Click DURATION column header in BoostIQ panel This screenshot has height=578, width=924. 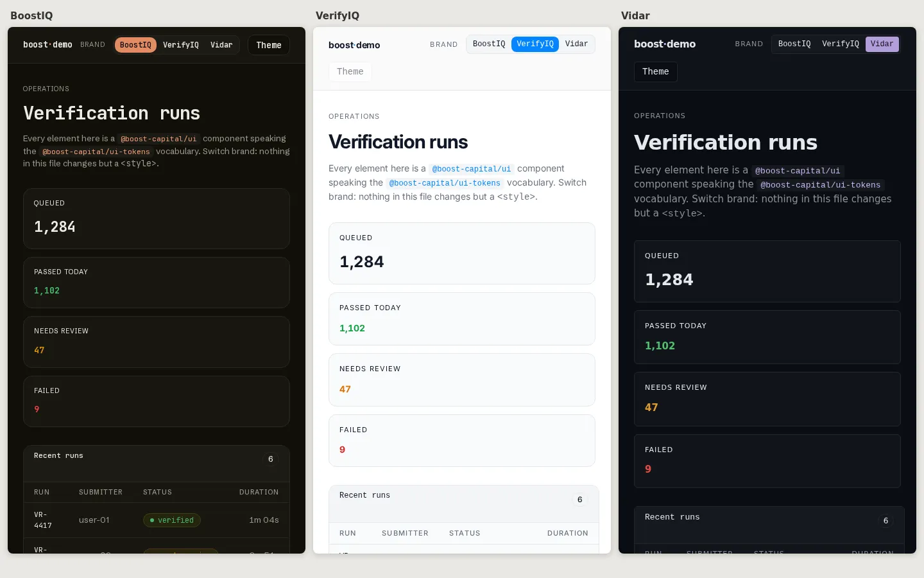pyautogui.click(x=259, y=492)
